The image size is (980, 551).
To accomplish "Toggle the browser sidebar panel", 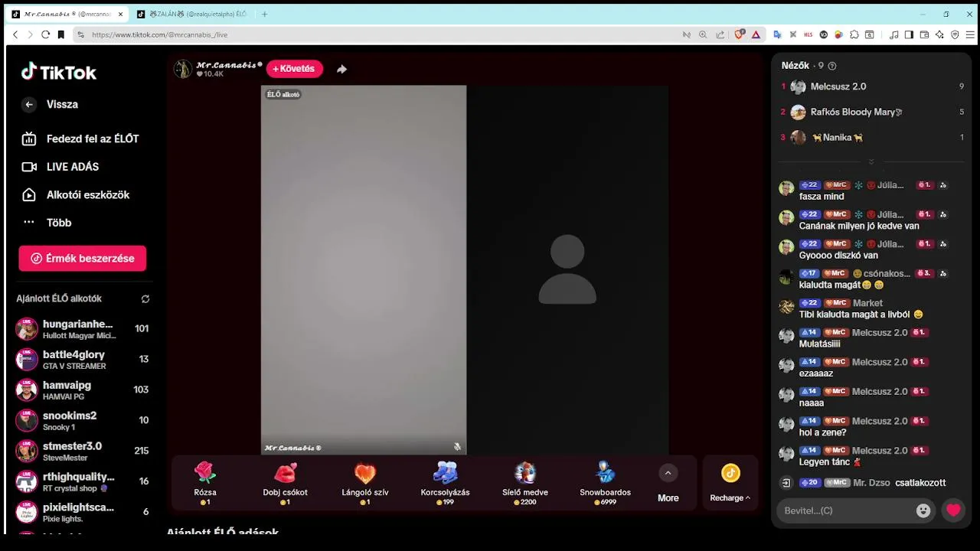I will [x=909, y=34].
